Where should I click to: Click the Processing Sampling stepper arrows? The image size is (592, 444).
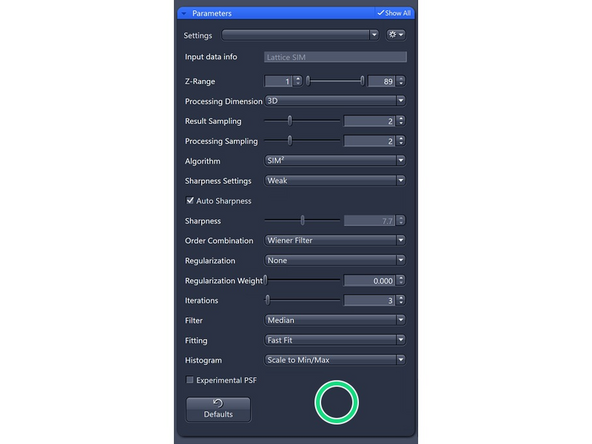[x=401, y=141]
